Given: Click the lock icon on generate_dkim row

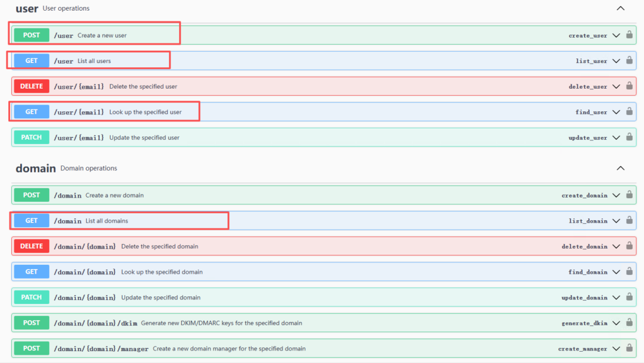Looking at the screenshot, I should click(629, 323).
